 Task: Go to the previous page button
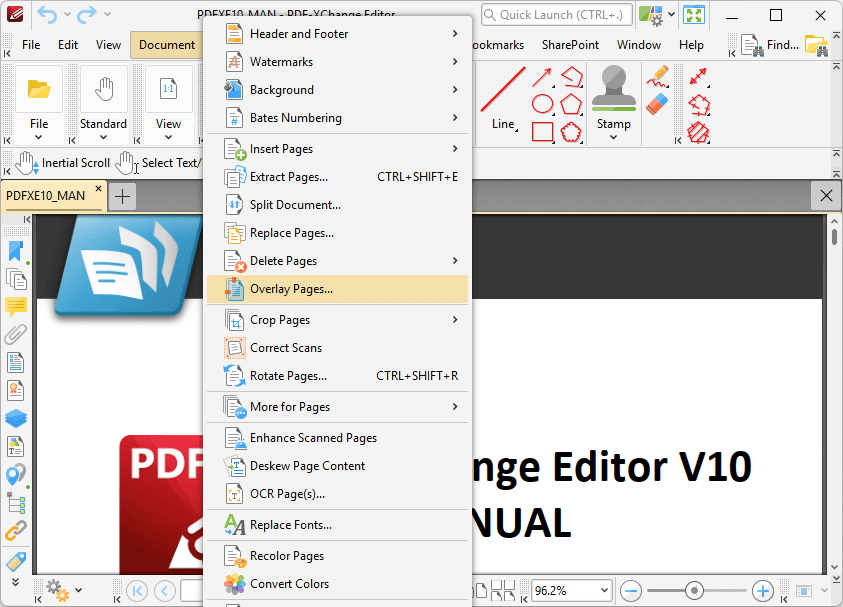click(165, 591)
